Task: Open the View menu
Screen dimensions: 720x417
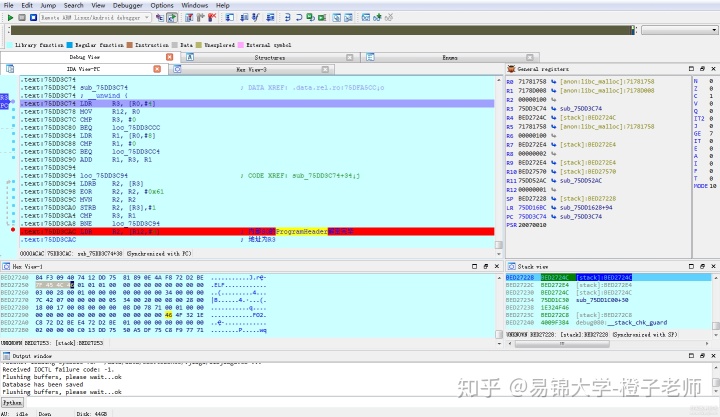Action: tap(98, 5)
